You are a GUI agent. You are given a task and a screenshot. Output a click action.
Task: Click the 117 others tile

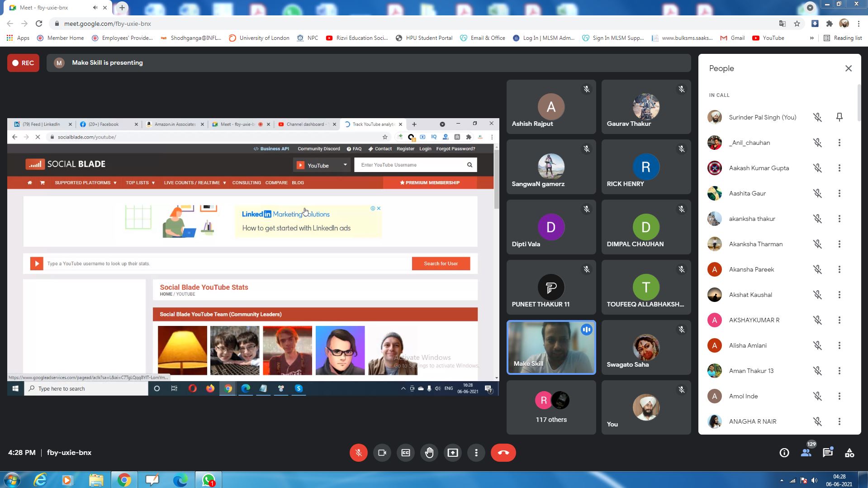click(x=551, y=407)
